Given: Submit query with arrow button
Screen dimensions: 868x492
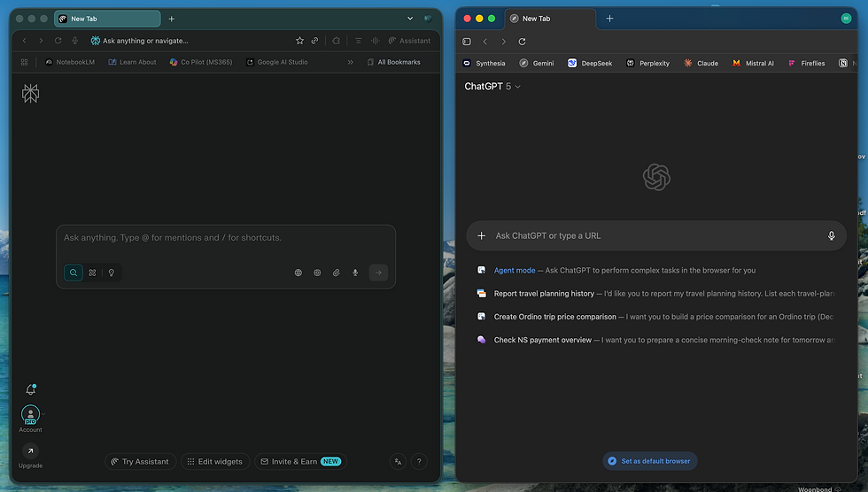Looking at the screenshot, I should [x=379, y=273].
